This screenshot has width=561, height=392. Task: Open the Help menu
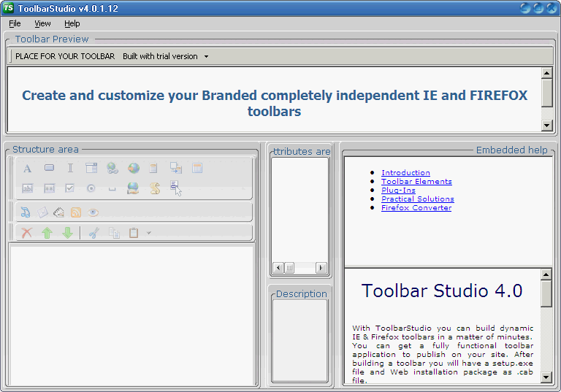[72, 23]
